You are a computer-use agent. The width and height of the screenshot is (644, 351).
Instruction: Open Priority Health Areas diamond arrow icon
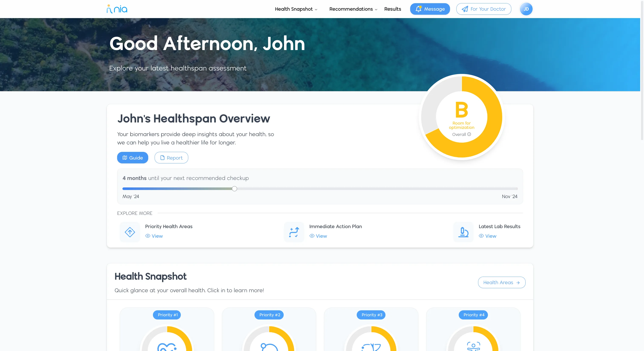[130, 232]
